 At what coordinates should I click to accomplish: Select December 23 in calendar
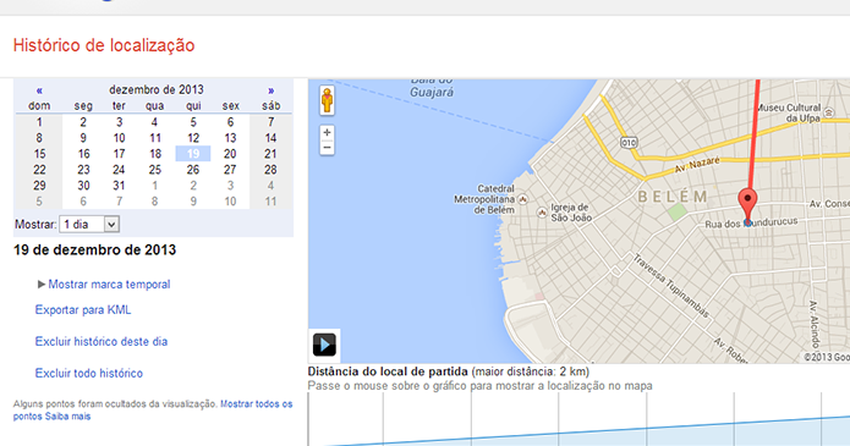(x=83, y=170)
